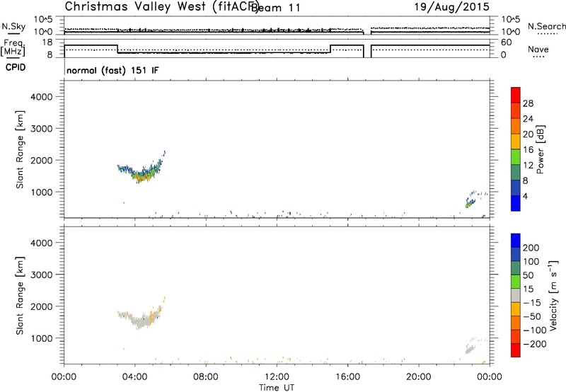
Task: Click the 04:00 time axis tick label
Action: click(x=134, y=377)
